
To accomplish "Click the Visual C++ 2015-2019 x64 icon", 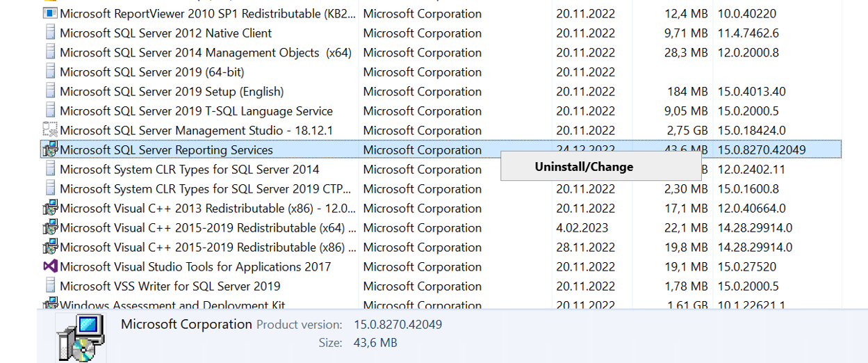I will 50,227.
